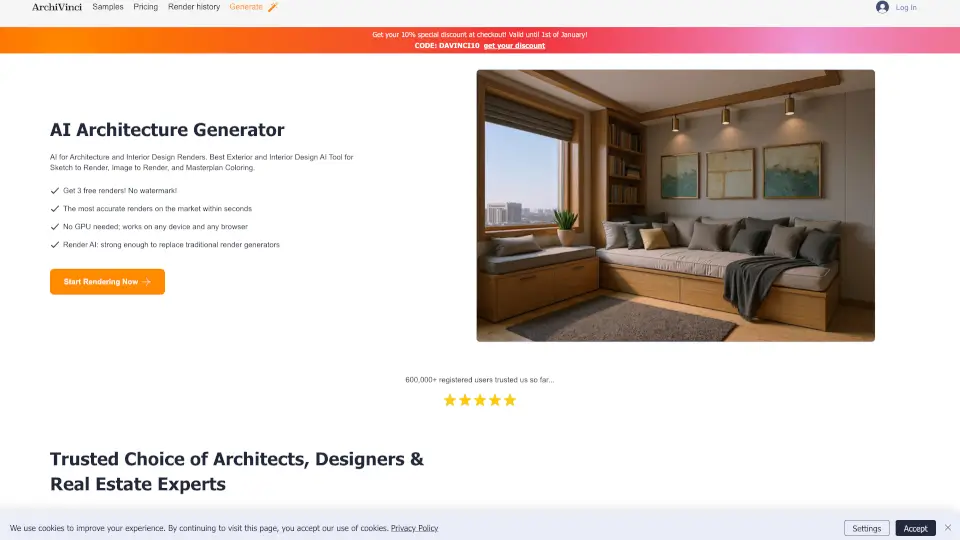The image size is (960, 540).
Task: Follow the 'get your discount' banner link
Action: pos(514,46)
